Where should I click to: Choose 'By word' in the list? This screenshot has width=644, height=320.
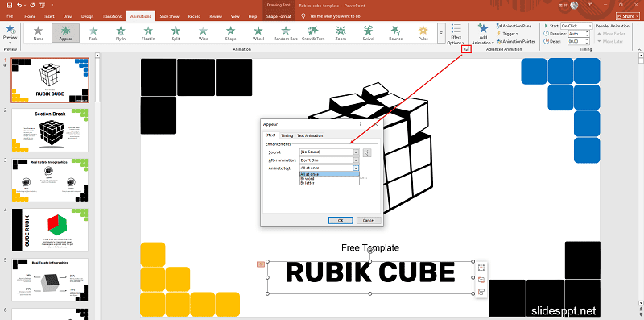coord(329,178)
